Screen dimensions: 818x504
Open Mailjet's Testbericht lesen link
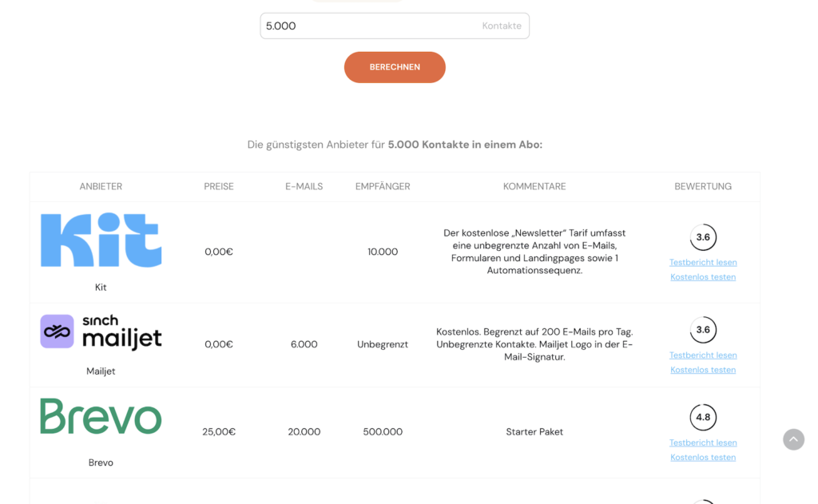pyautogui.click(x=703, y=355)
